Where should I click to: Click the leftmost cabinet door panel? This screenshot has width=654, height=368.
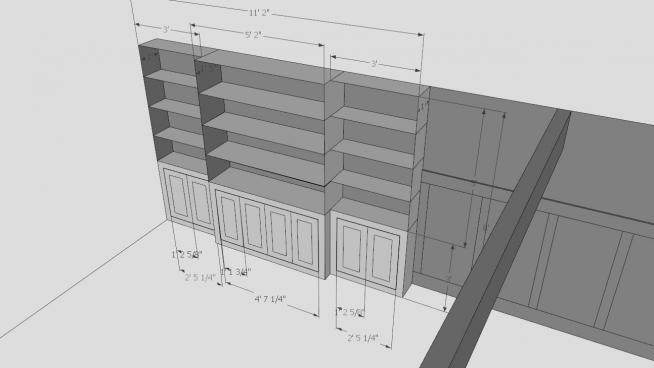[x=178, y=195]
